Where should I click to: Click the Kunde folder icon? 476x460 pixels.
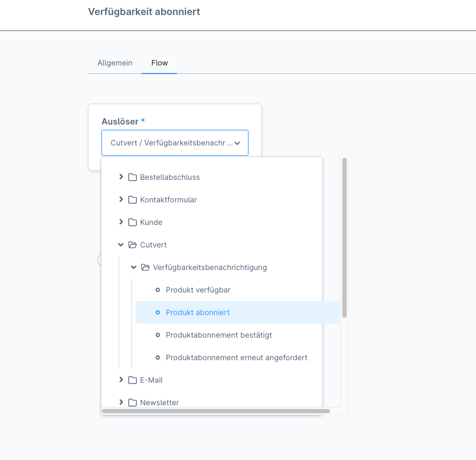point(133,222)
